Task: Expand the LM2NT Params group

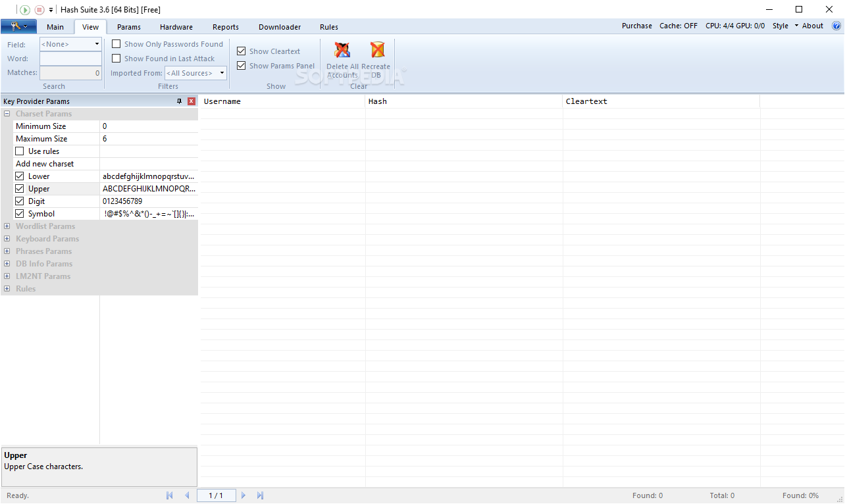Action: pos(7,276)
